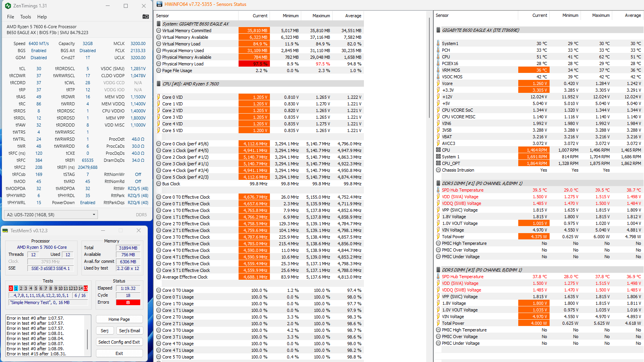Click DIMM #3 PMIC High Temperature icon
The height and width of the screenshot is (362, 644).
pos(438,330)
